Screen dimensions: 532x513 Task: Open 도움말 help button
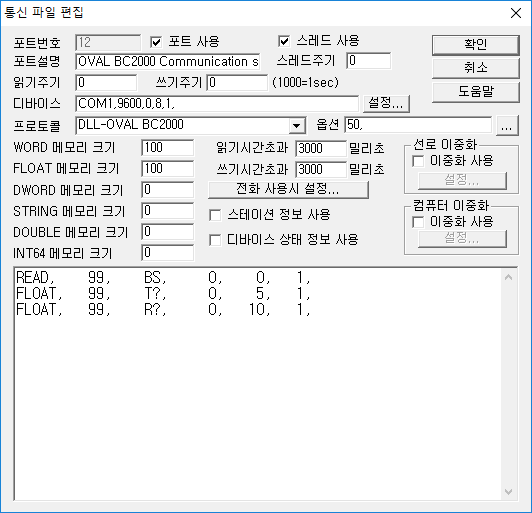tap(476, 92)
